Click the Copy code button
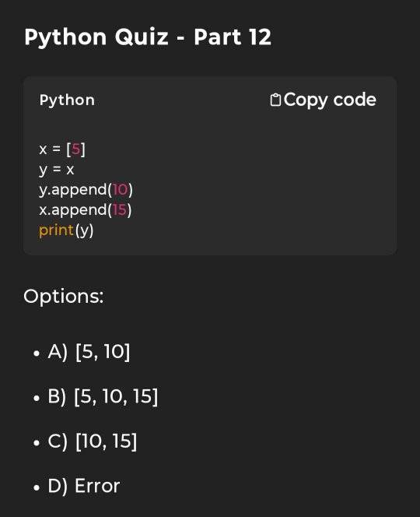 tap(323, 100)
